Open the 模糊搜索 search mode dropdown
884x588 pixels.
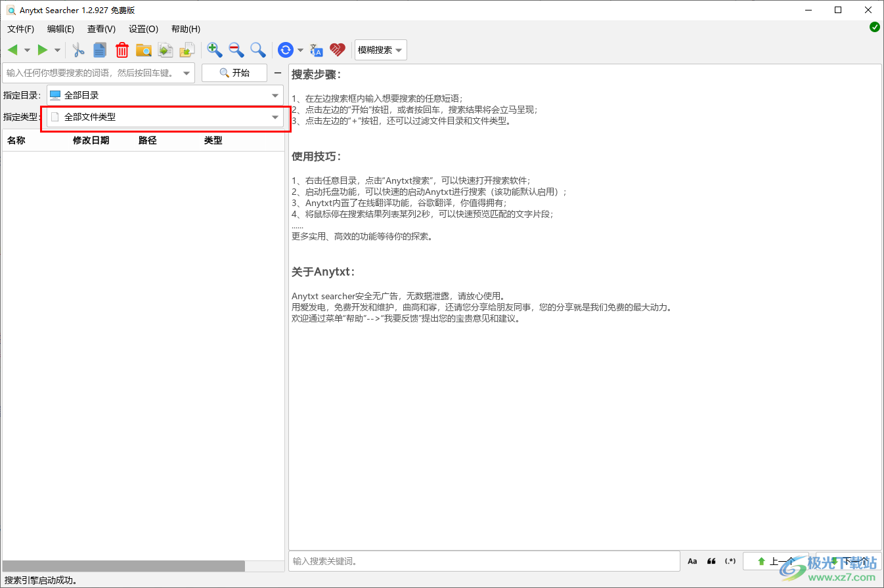tap(381, 50)
